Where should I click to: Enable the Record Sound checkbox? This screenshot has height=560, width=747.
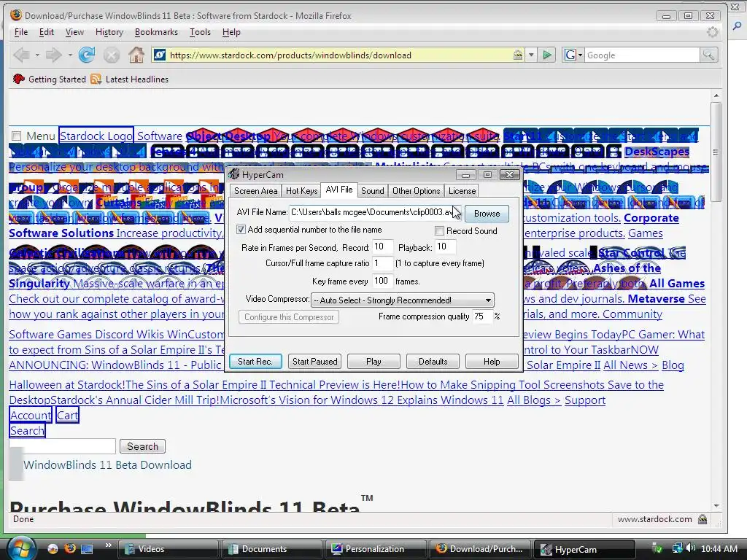(439, 231)
